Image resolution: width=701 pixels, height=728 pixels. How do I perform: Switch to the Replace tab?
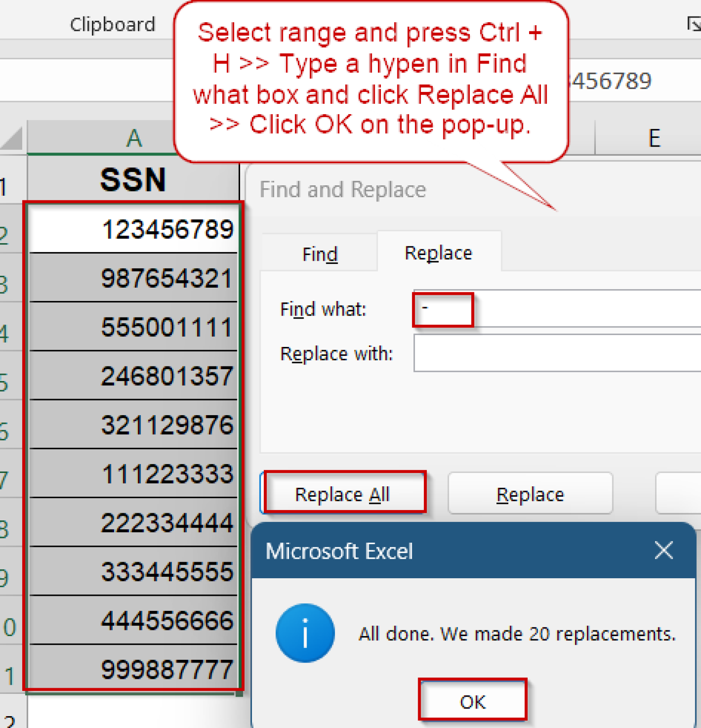click(438, 252)
